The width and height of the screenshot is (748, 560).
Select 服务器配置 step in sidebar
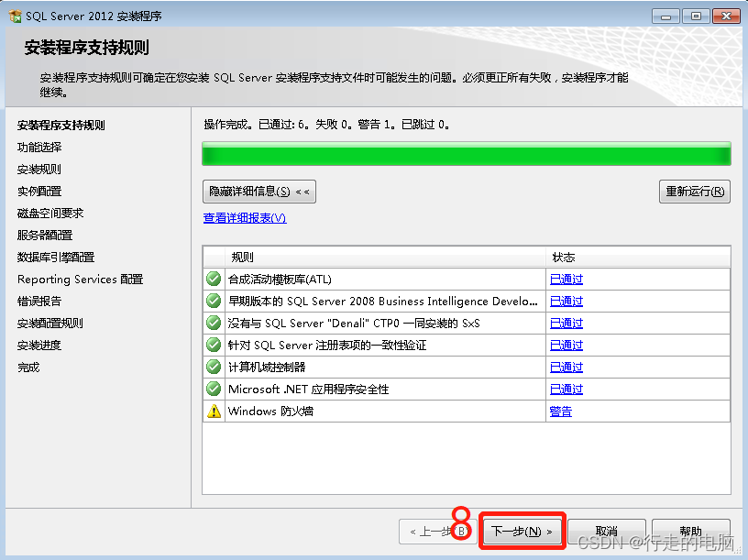click(x=45, y=235)
